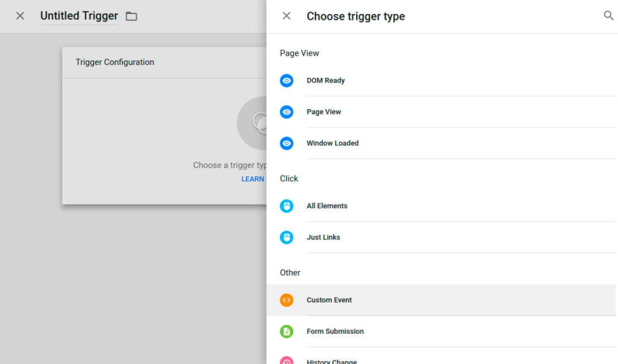This screenshot has height=364, width=618.
Task: Follow the LEARN link in Trigger Configuration
Action: tap(253, 179)
